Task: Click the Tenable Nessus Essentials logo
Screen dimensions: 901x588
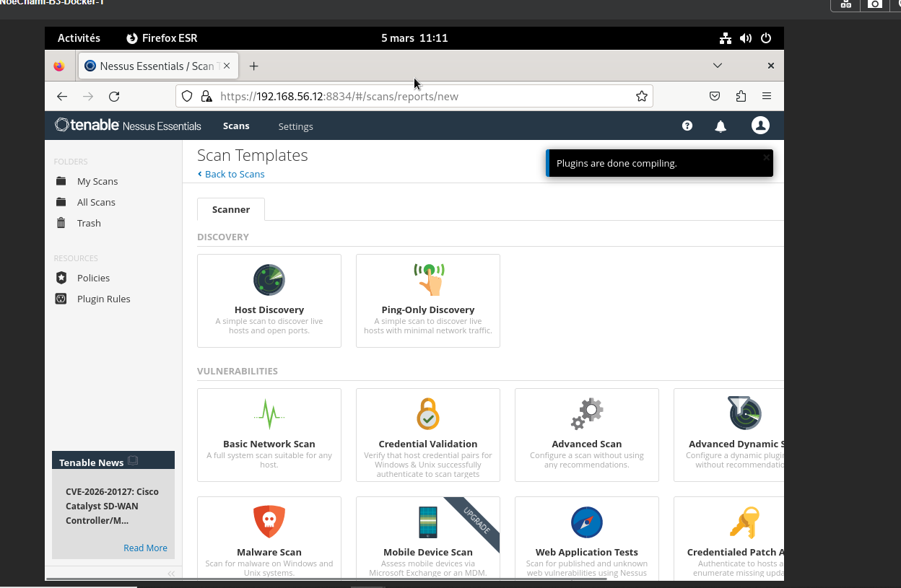Action: pyautogui.click(x=129, y=126)
